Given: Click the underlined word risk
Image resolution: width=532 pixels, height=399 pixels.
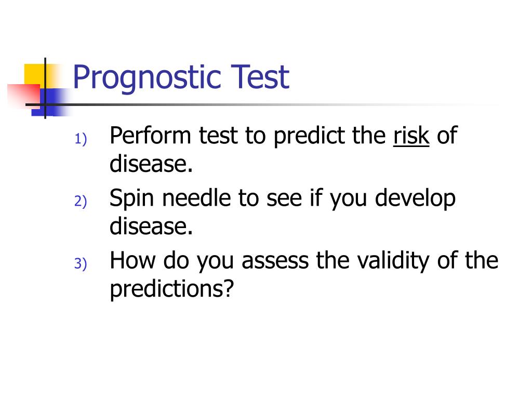Looking at the screenshot, I should 411,136.
